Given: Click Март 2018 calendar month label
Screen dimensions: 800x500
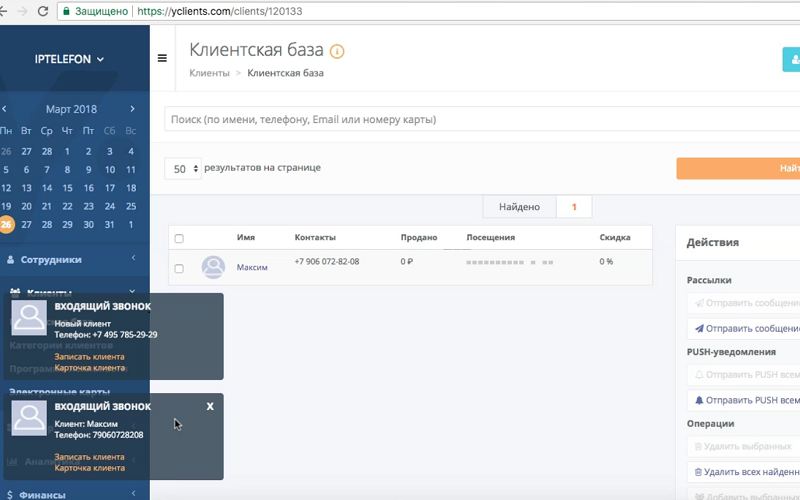Looking at the screenshot, I should coord(71,109).
